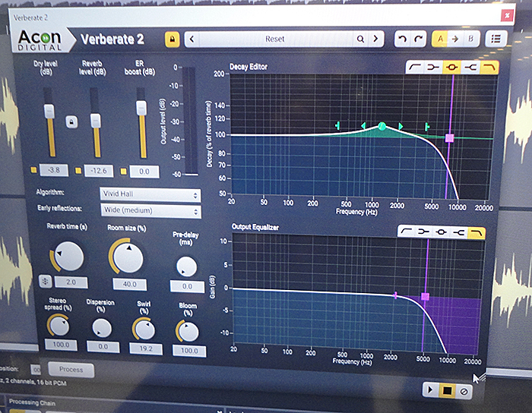Click the Reverb level slider handle
532x413 pixels.
click(x=95, y=121)
